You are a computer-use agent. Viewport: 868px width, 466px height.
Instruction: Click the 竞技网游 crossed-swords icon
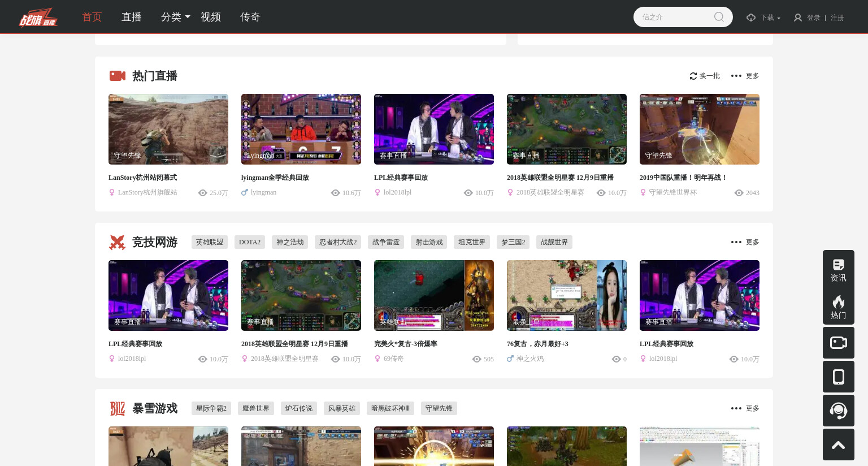click(x=117, y=242)
